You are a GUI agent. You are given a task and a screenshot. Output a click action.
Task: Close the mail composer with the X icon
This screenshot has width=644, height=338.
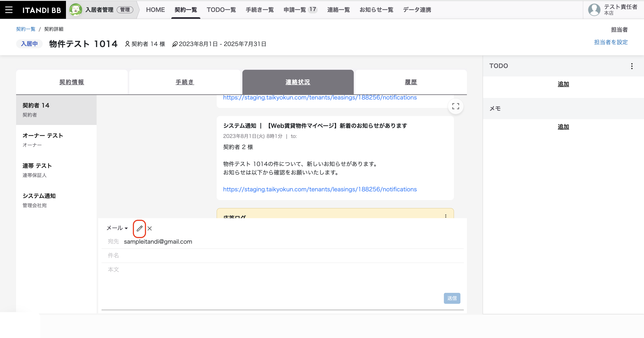pyautogui.click(x=150, y=228)
